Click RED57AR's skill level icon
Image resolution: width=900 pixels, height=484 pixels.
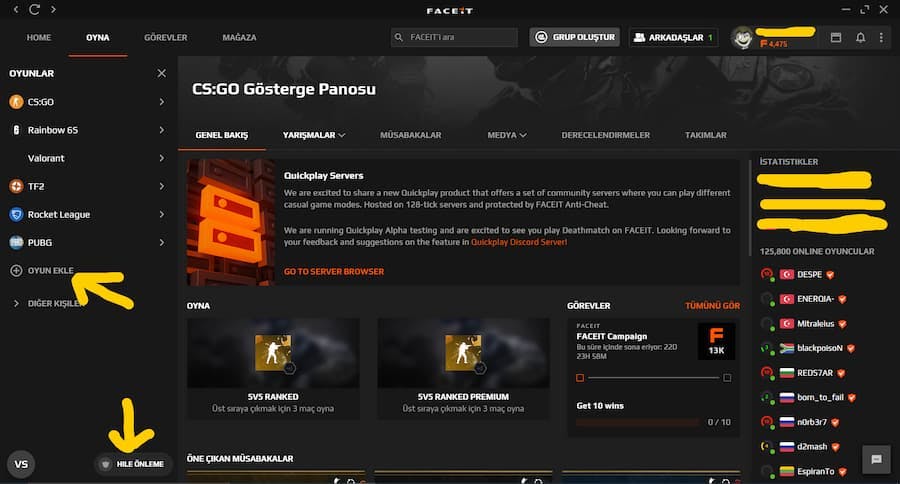[x=767, y=373]
